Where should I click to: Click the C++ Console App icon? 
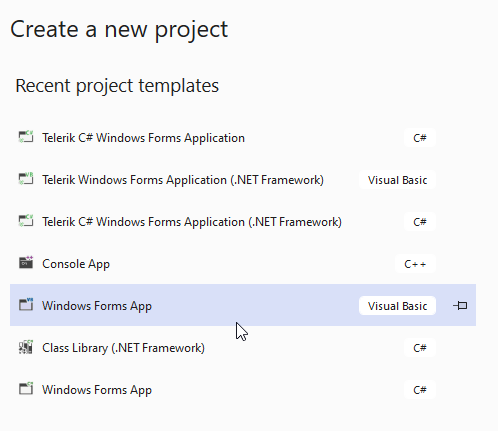point(26,263)
